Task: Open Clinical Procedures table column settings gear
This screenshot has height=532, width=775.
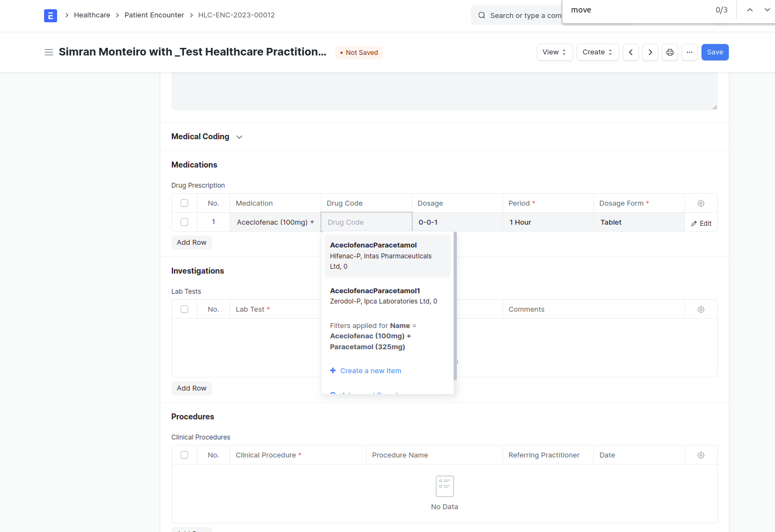Action: pos(701,455)
